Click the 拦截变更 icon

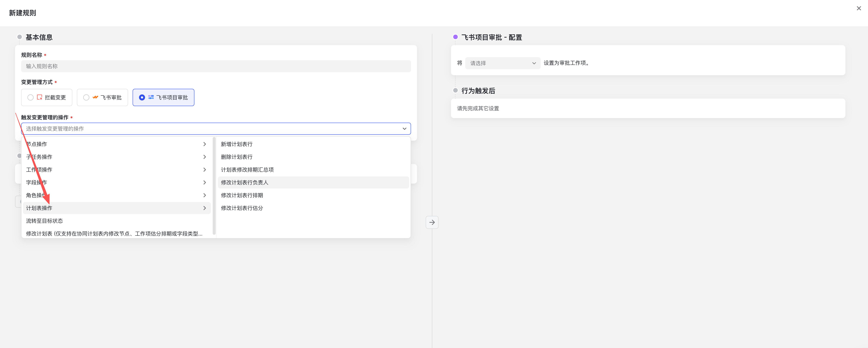(x=39, y=97)
